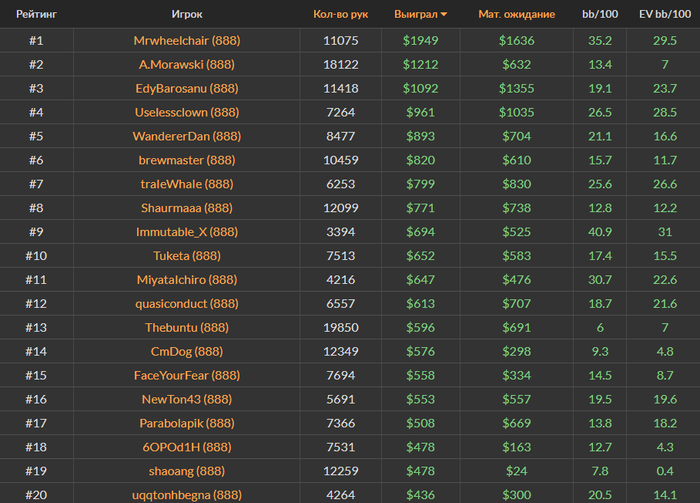Select hands count 18122
The image size is (700, 503).
(x=341, y=65)
